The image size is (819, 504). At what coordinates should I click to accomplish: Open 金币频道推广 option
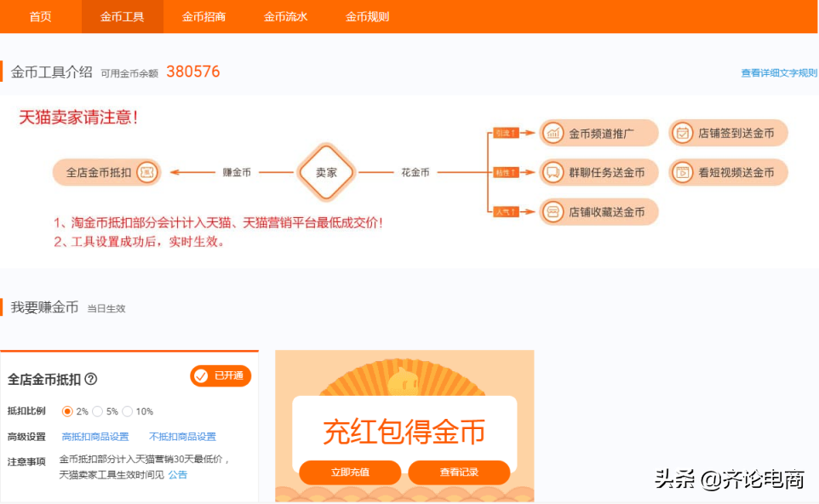(598, 133)
